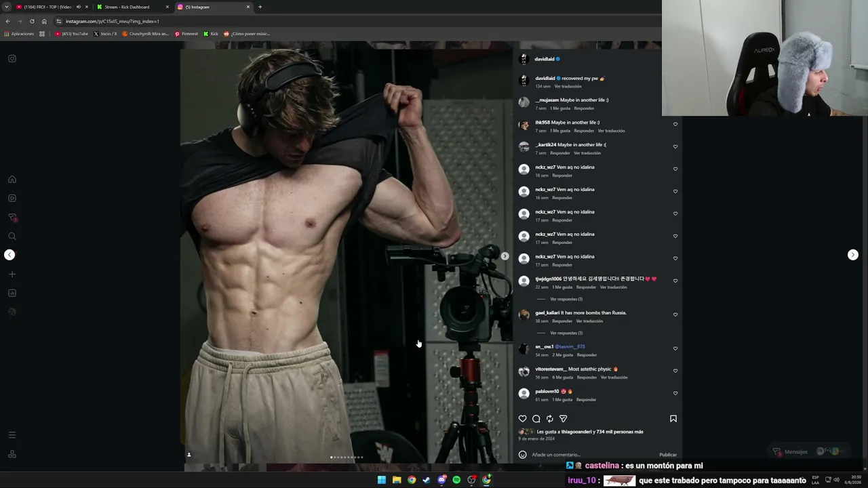Click the carousel position dots indicator

pos(347,457)
